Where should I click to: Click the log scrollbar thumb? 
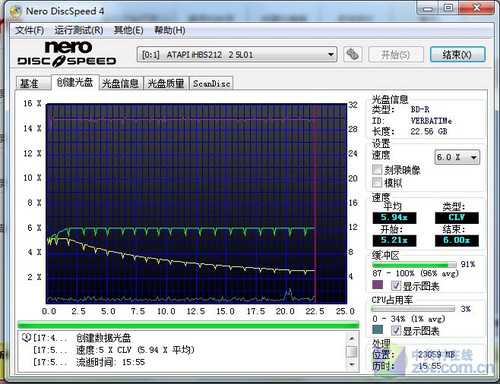coord(352,351)
